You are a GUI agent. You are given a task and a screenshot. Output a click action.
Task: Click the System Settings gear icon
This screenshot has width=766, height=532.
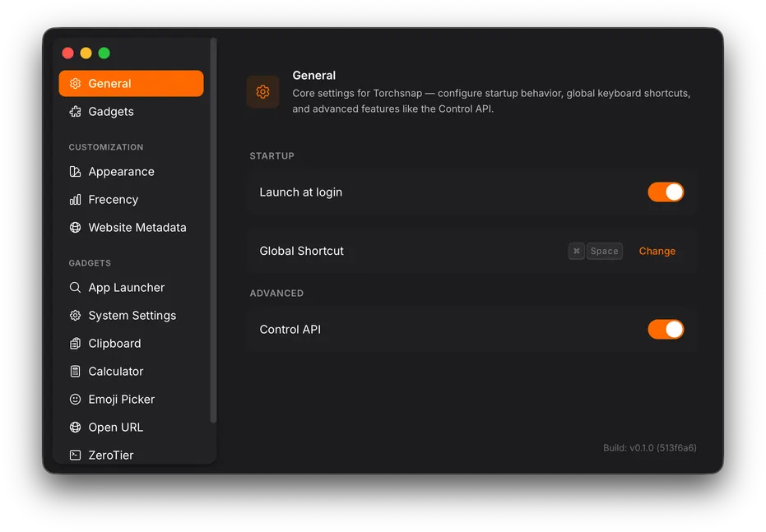coord(75,315)
